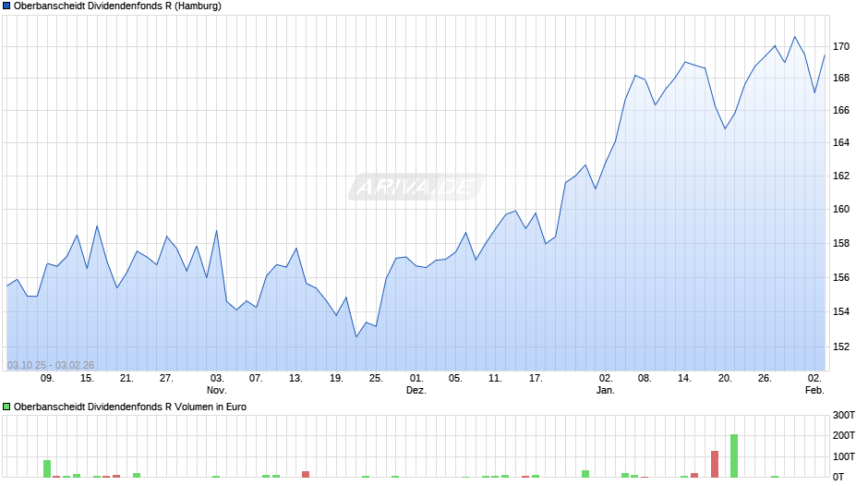Click the 152 price axis label
The width and height of the screenshot is (868, 486).
(x=841, y=346)
